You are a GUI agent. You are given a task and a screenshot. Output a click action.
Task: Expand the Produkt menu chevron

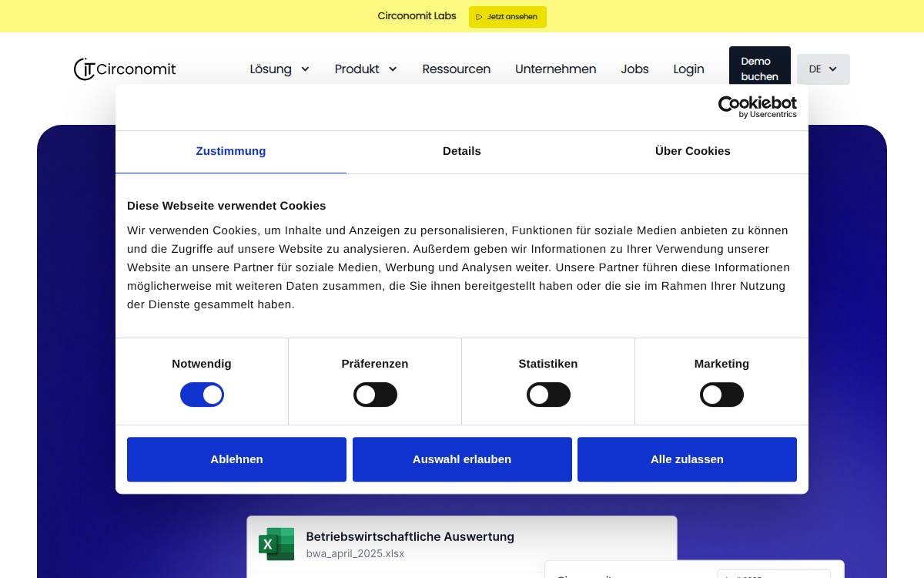point(393,69)
